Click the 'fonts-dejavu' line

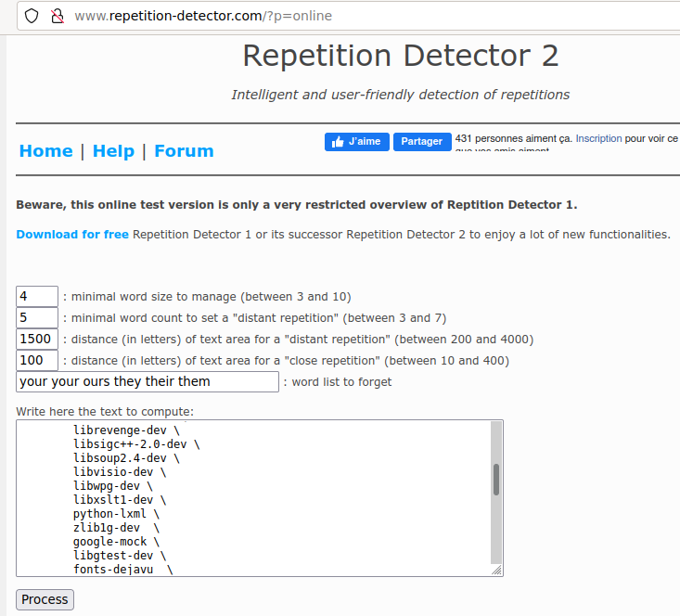pyautogui.click(x=123, y=569)
